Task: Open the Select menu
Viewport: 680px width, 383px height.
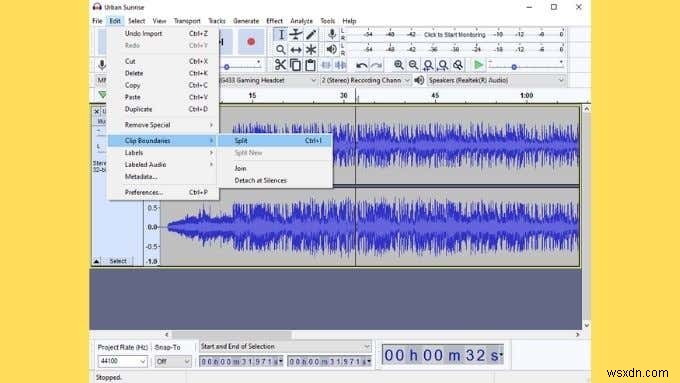Action: 136,21
